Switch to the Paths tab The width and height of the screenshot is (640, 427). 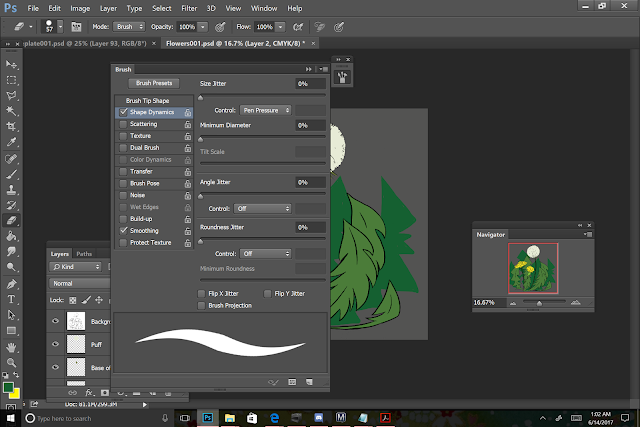pos(84,254)
